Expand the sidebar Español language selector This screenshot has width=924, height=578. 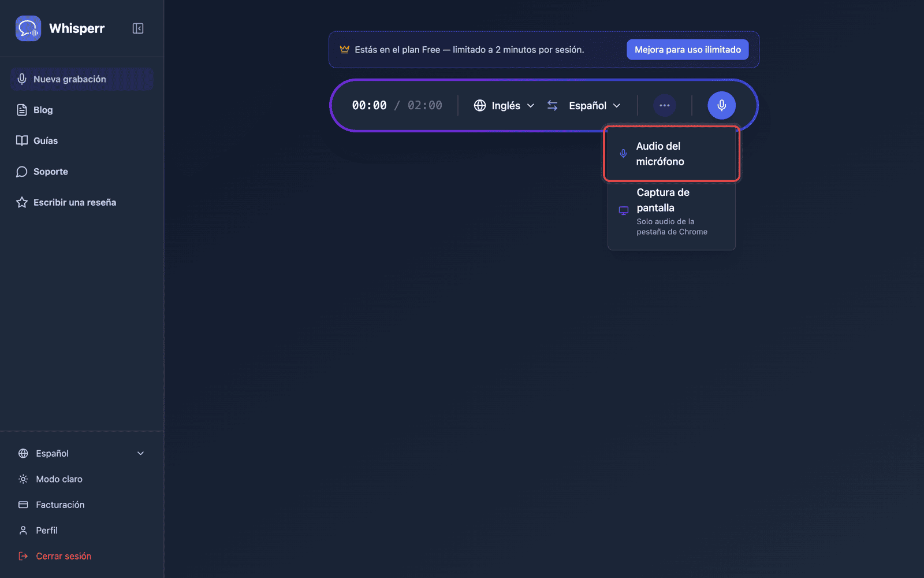click(x=81, y=453)
